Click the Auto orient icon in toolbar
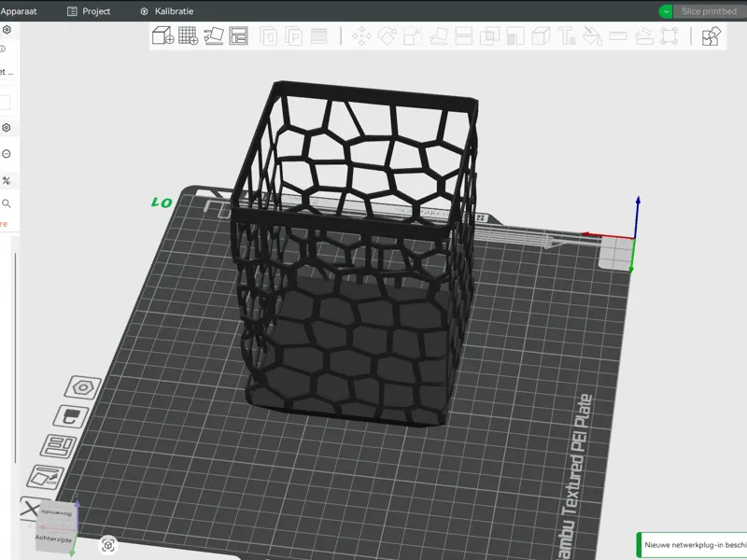Screen dimensions: 747x560 pos(214,35)
